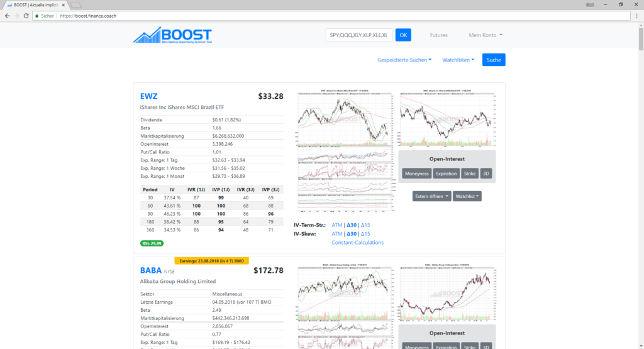Open Chrome three-dot menu

[636, 16]
